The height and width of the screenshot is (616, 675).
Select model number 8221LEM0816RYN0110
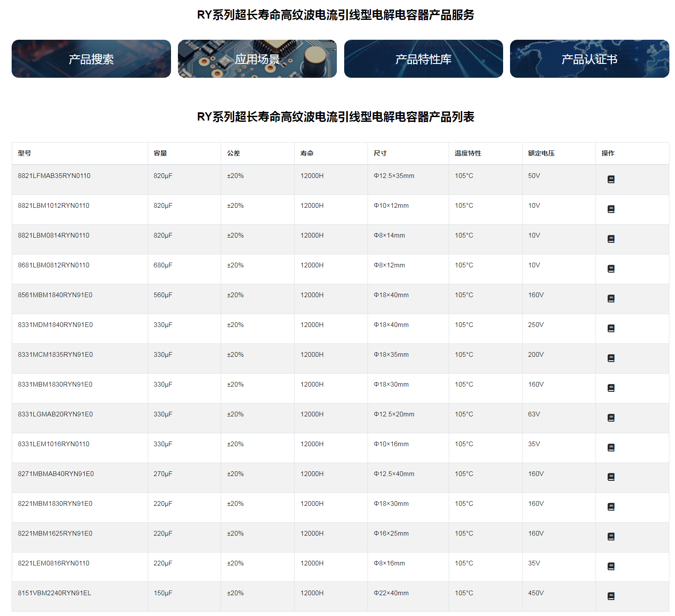pyautogui.click(x=54, y=563)
